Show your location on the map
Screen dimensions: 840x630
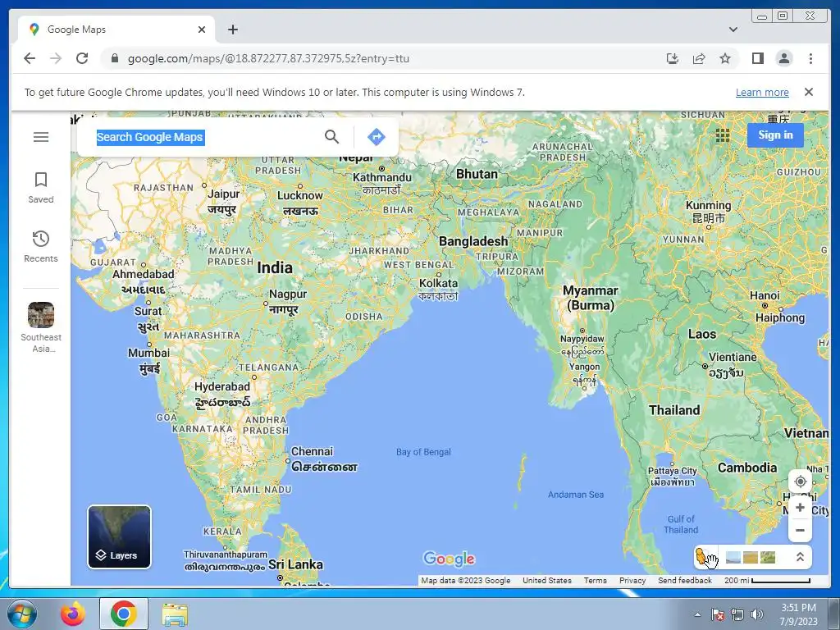click(800, 481)
